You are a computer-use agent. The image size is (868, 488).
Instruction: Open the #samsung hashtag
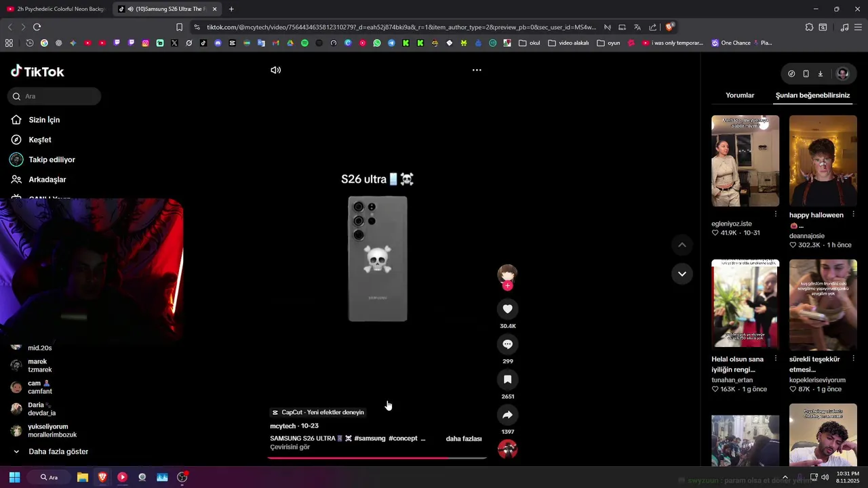[x=370, y=439]
